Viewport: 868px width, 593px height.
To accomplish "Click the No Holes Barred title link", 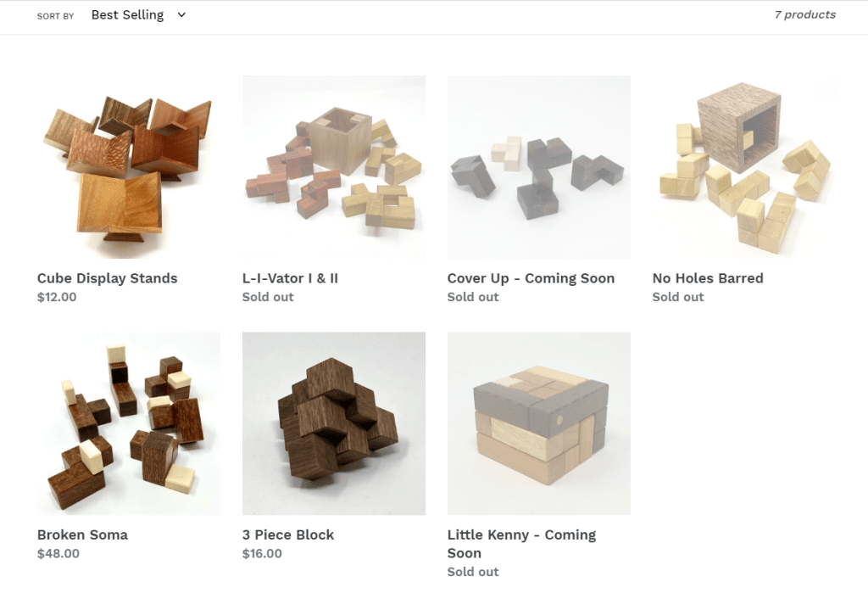I will click(x=708, y=278).
